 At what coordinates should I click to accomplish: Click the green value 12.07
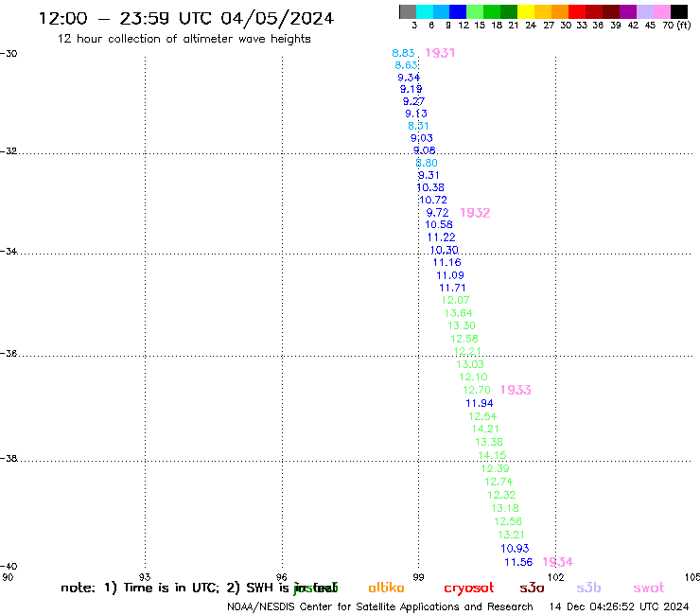point(456,300)
